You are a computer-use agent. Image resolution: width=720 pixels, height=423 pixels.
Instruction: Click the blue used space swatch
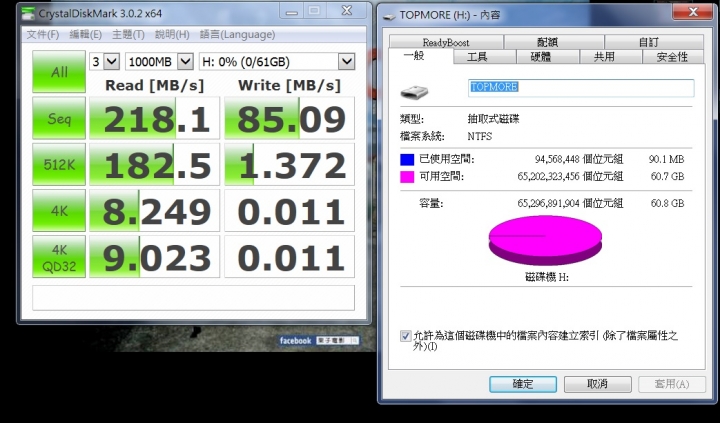(x=407, y=160)
